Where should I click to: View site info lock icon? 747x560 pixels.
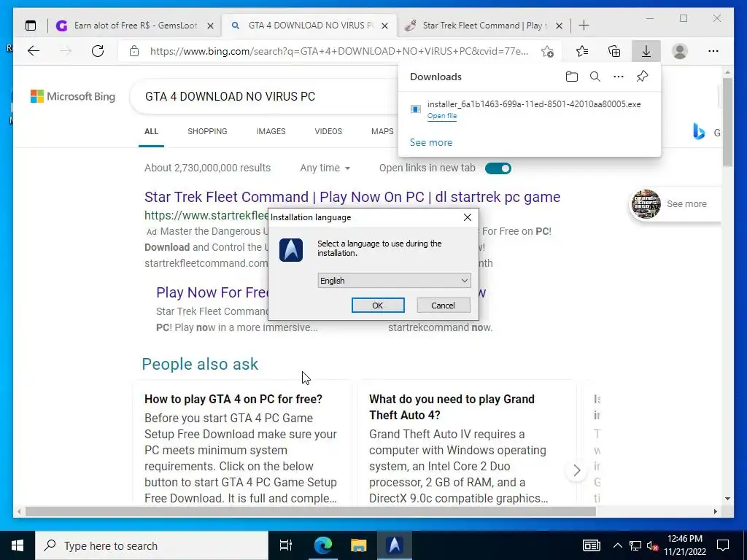pyautogui.click(x=134, y=51)
